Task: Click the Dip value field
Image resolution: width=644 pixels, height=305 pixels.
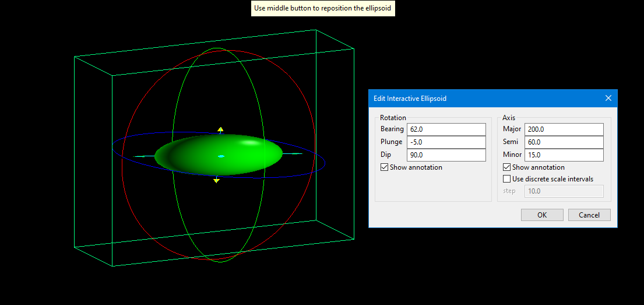Action: [446, 155]
